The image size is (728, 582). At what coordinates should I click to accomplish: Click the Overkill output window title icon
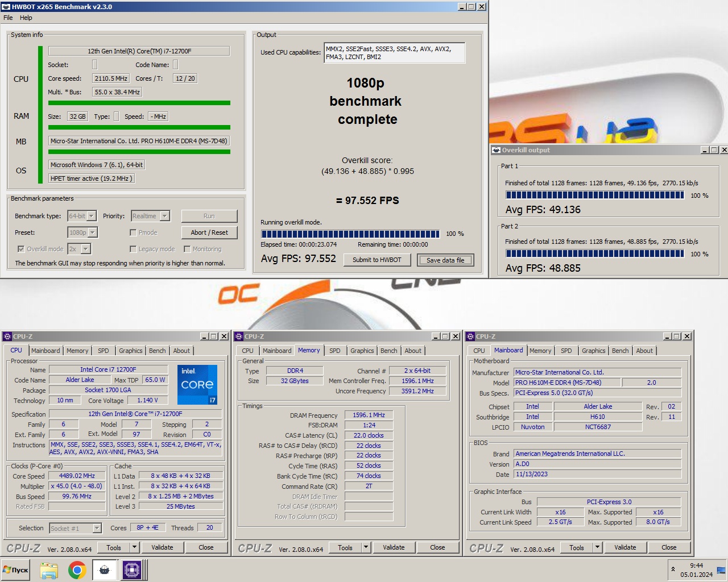click(496, 150)
